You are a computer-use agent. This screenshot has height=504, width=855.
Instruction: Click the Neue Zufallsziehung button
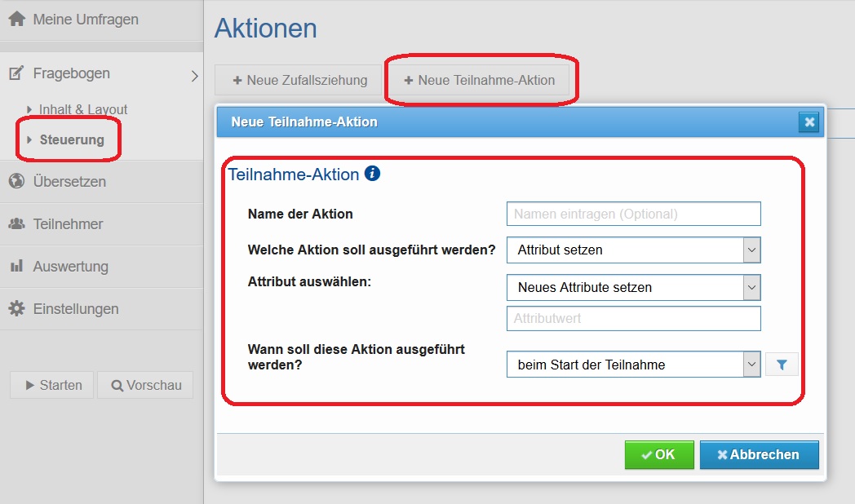(x=299, y=80)
